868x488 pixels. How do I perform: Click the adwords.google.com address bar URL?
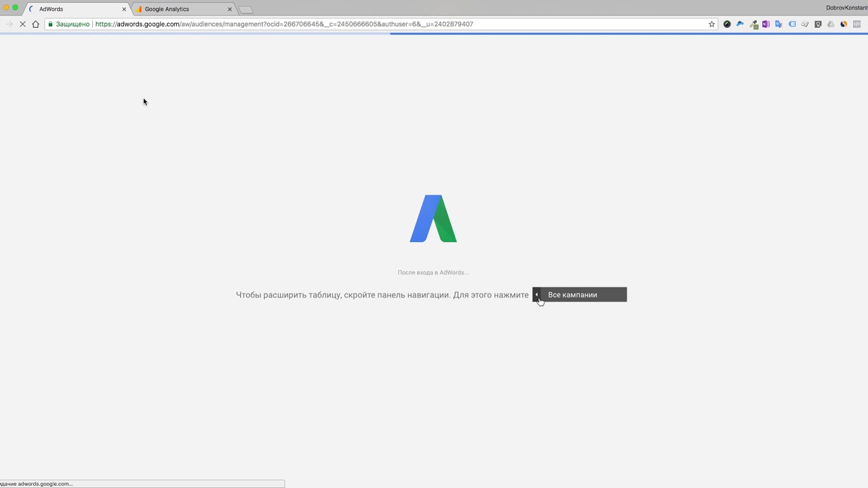point(284,24)
